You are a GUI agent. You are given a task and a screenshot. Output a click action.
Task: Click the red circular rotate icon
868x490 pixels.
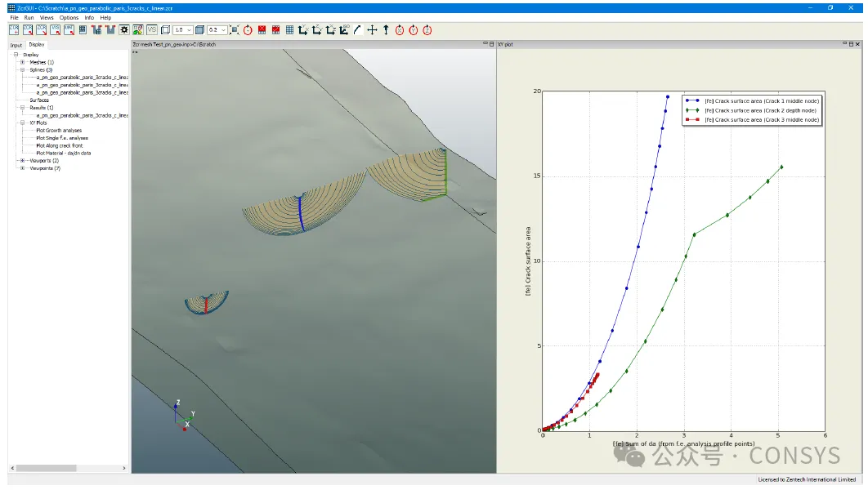point(248,30)
